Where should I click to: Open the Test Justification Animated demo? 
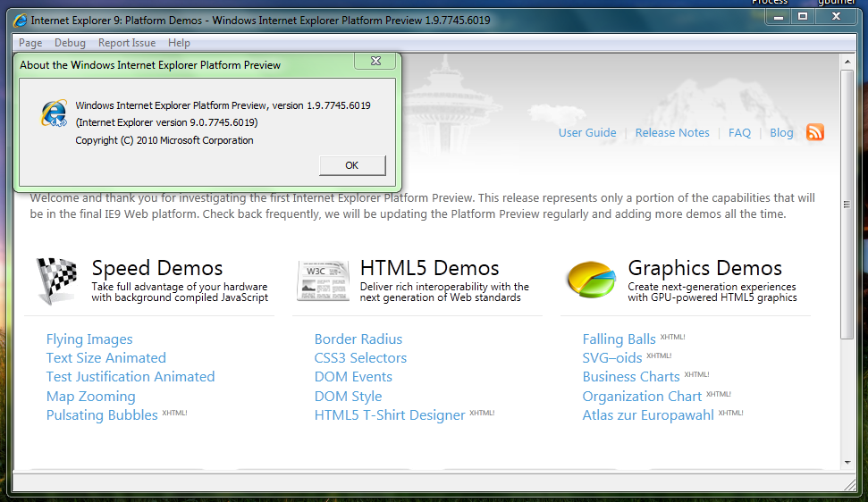tap(131, 377)
